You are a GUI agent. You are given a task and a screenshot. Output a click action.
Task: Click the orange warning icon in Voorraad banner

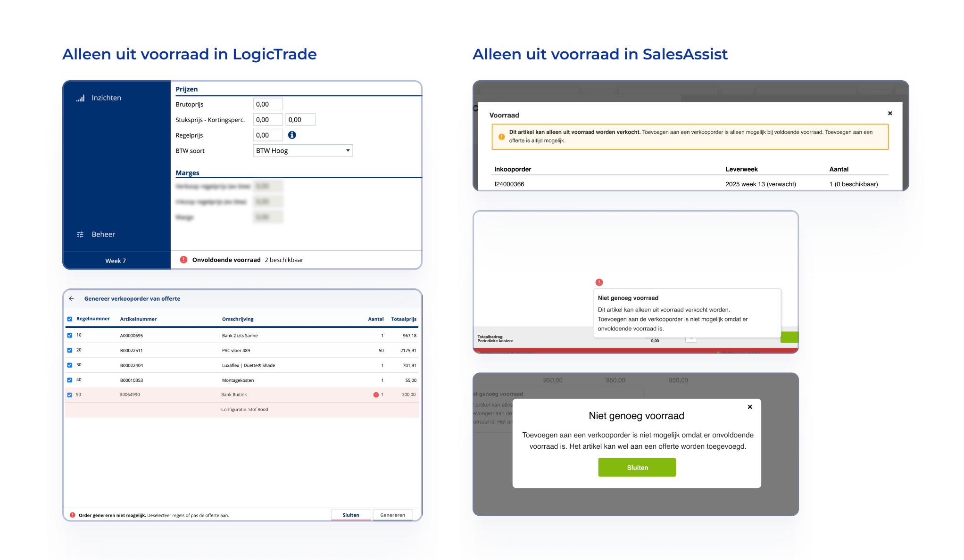(501, 137)
